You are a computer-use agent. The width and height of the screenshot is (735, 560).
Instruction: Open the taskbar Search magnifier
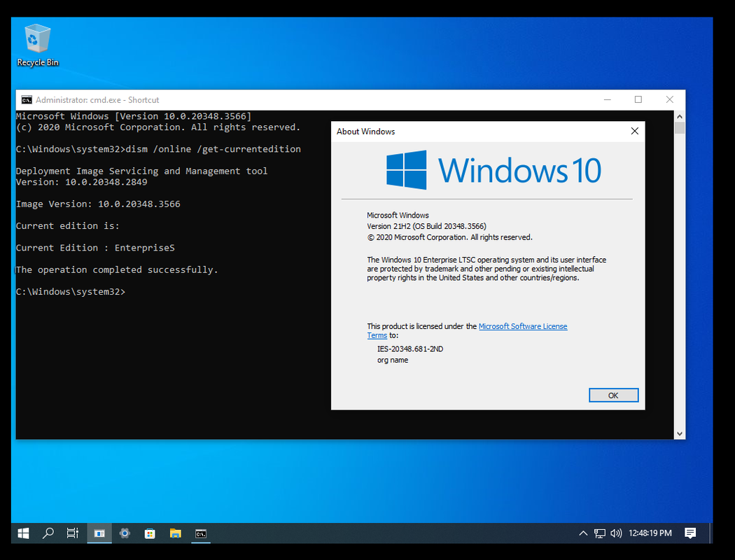pos(48,533)
